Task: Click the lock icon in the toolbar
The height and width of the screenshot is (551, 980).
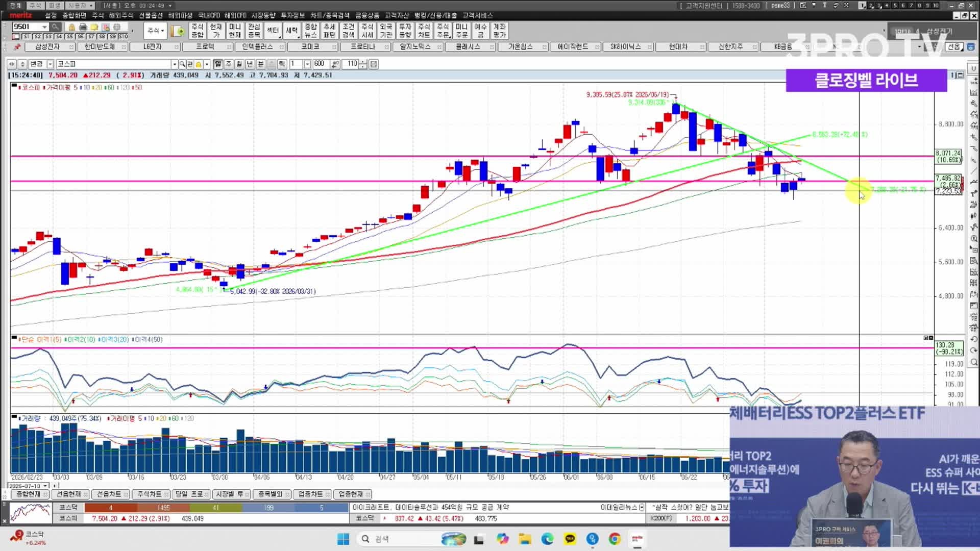Action: pyautogui.click(x=72, y=27)
